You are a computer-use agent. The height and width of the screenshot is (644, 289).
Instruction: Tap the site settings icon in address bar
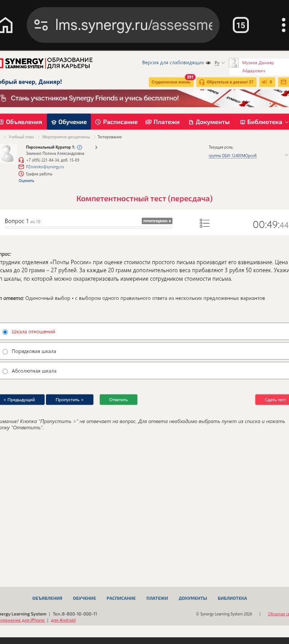41,25
